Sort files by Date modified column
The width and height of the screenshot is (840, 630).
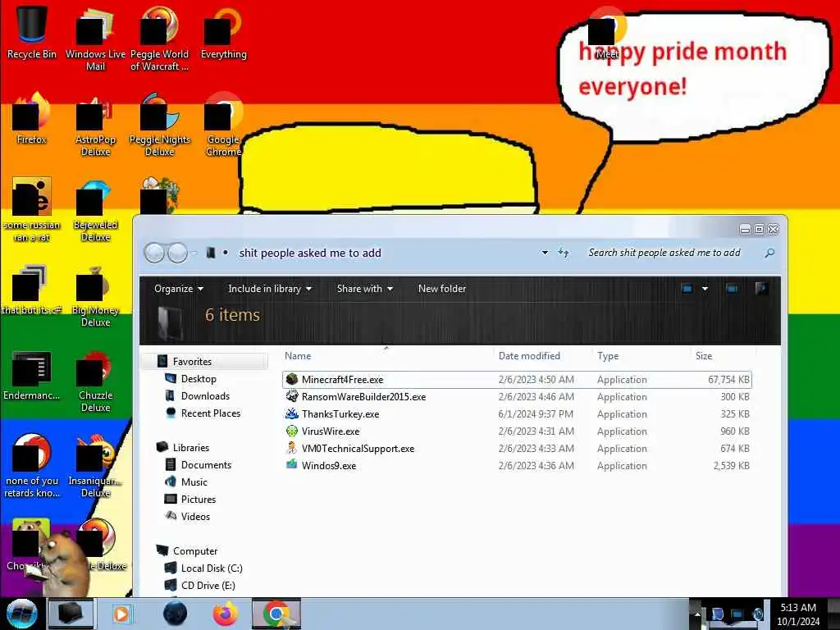tap(529, 356)
